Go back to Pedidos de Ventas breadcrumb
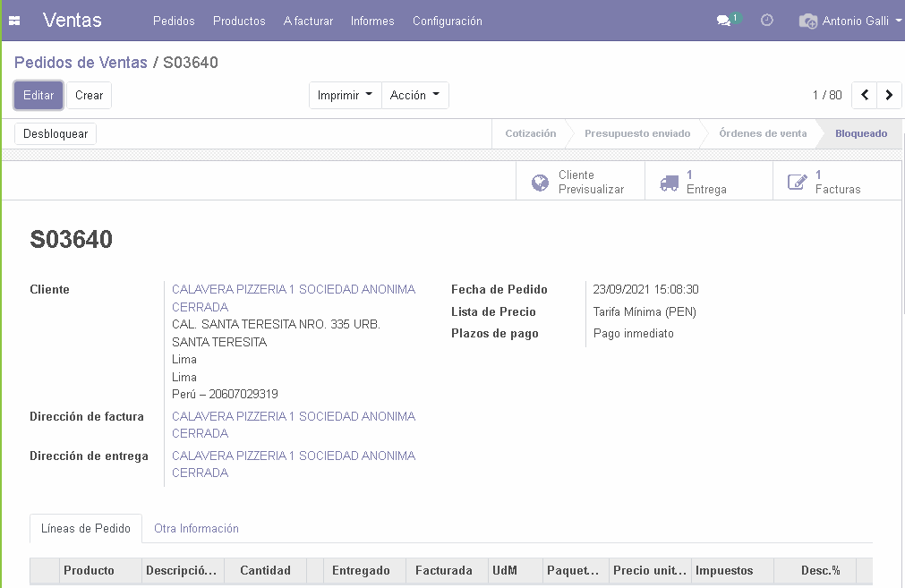 (x=81, y=63)
